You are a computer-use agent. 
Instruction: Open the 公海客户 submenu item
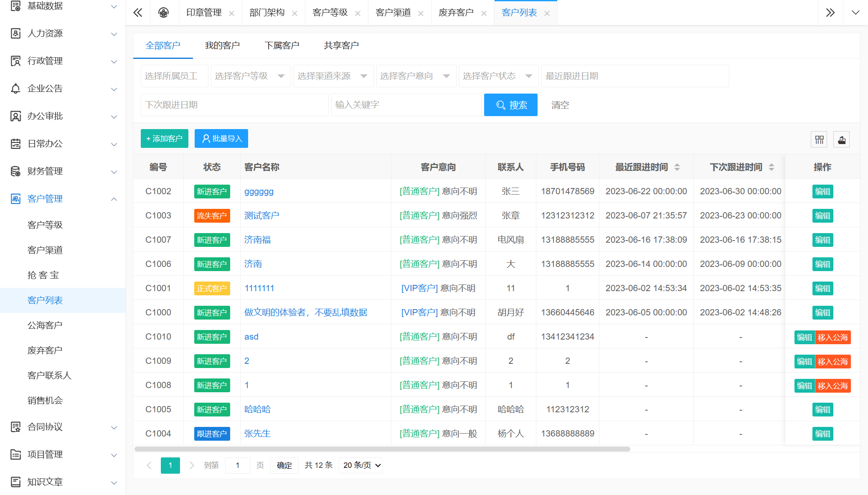45,325
